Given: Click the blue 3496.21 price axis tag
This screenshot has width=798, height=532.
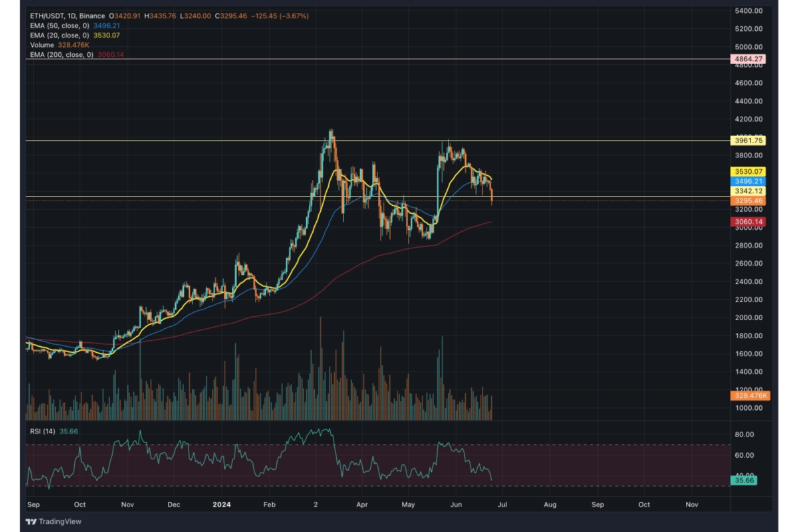Looking at the screenshot, I should (x=749, y=181).
